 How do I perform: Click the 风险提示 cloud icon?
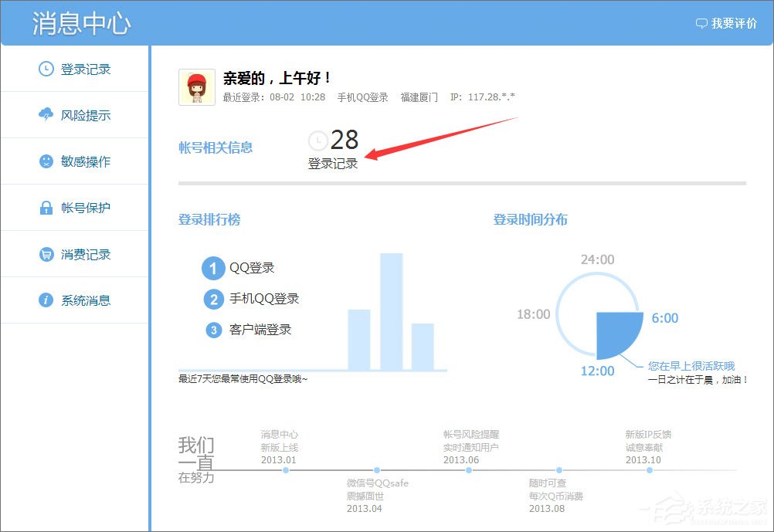46,115
